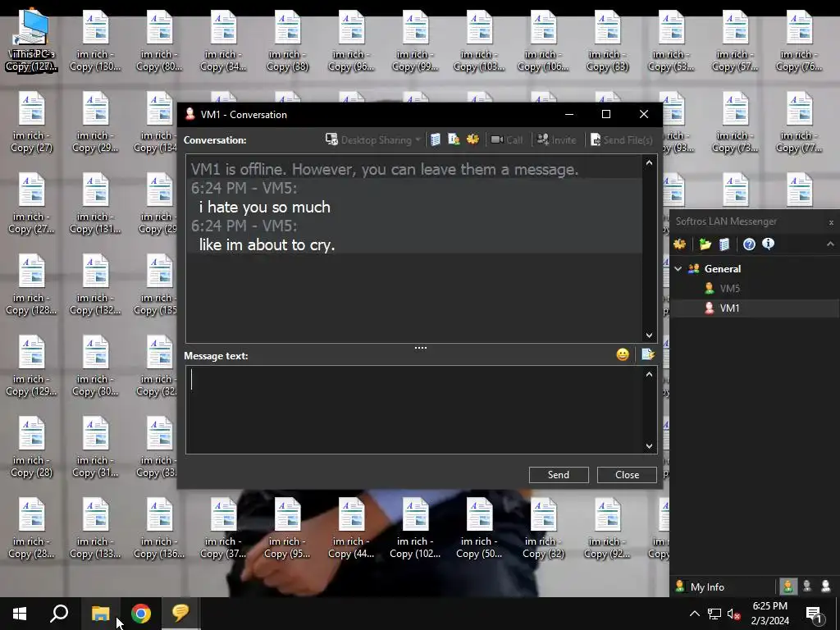Select desktop file 'im rich - Copy (32)'

pyautogui.click(x=543, y=529)
